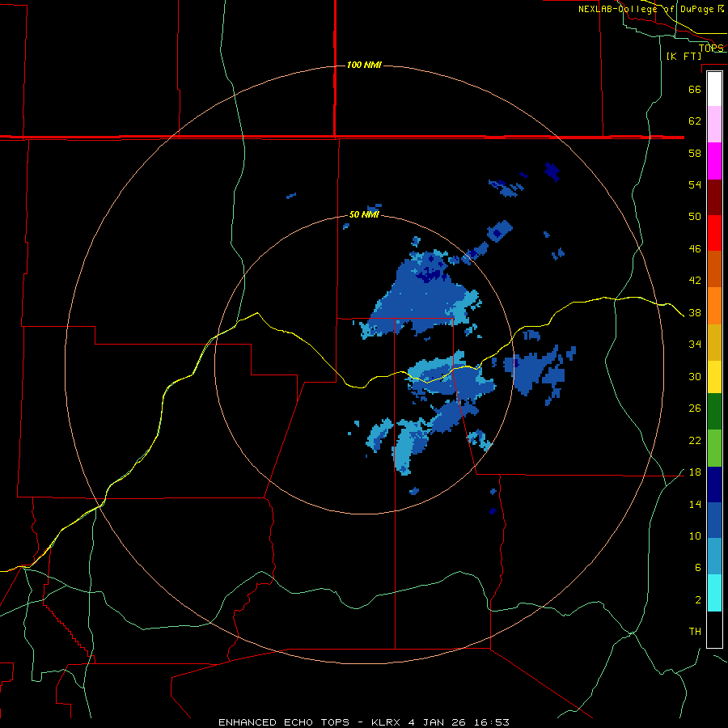Click the legend value '10'
This screenshot has width=728, height=728.
[695, 535]
